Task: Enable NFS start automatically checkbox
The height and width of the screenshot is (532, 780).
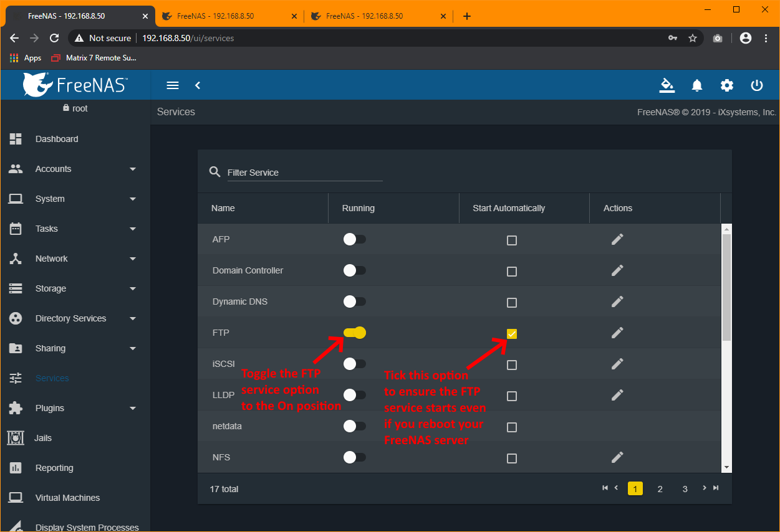Action: click(x=512, y=458)
